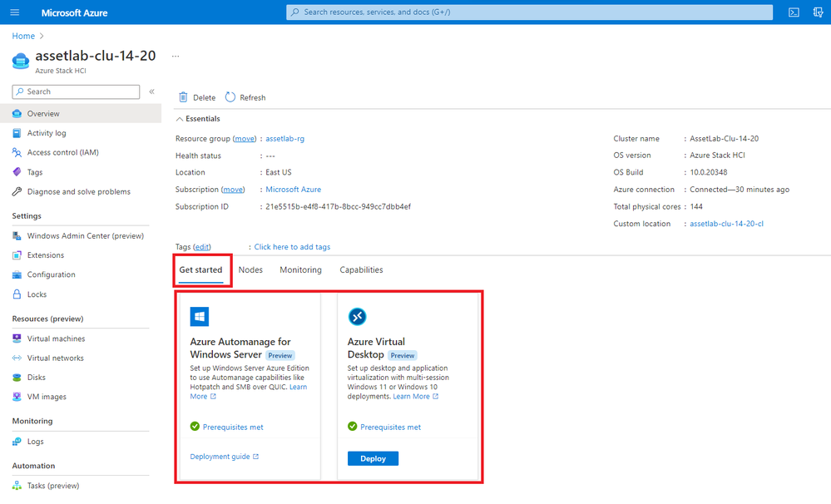Open the assetlab-rg resource group link
This screenshot has width=831, height=504.
pos(285,138)
